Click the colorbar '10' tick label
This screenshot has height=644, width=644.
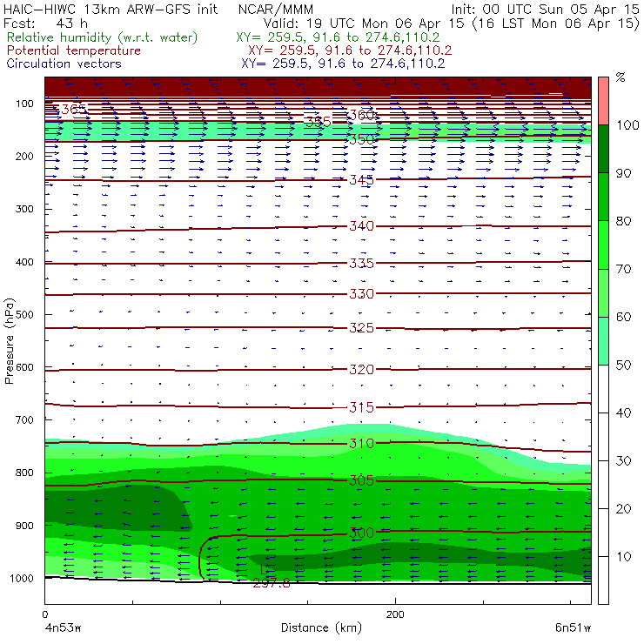tap(623, 557)
